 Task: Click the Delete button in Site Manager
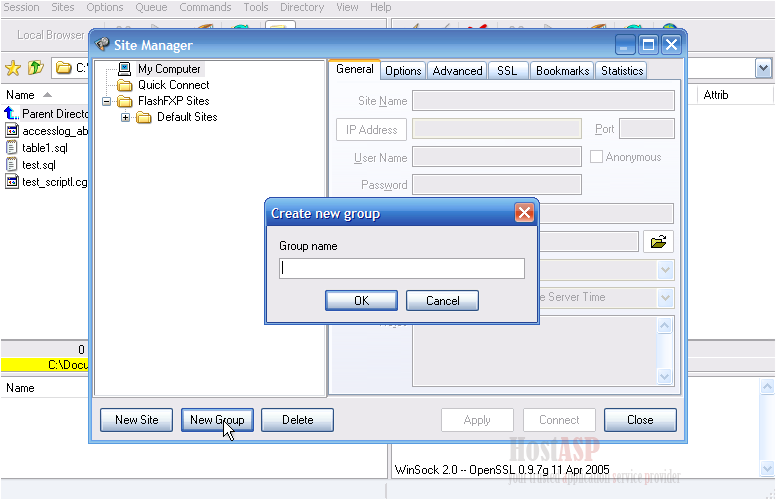click(297, 420)
